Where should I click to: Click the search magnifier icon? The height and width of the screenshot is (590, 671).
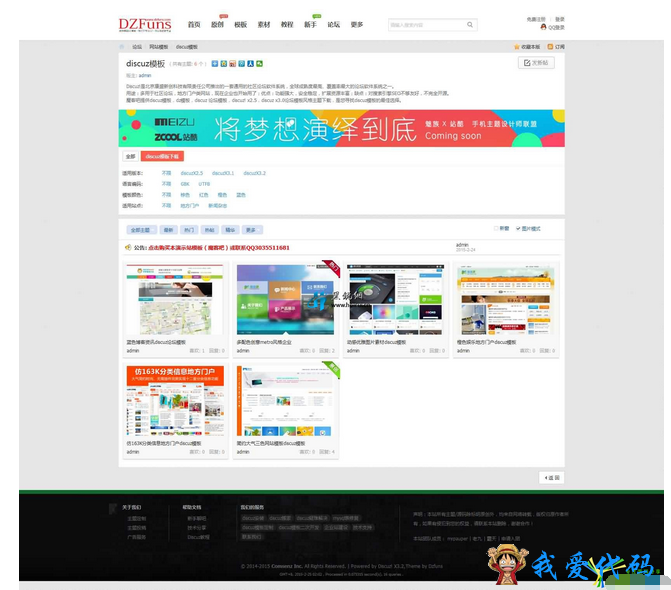tap(470, 25)
